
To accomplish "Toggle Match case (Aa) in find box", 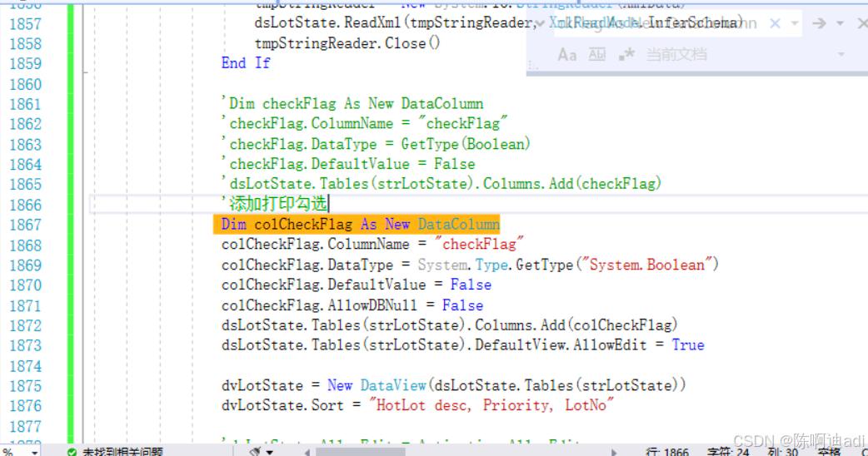I will 566,55.
